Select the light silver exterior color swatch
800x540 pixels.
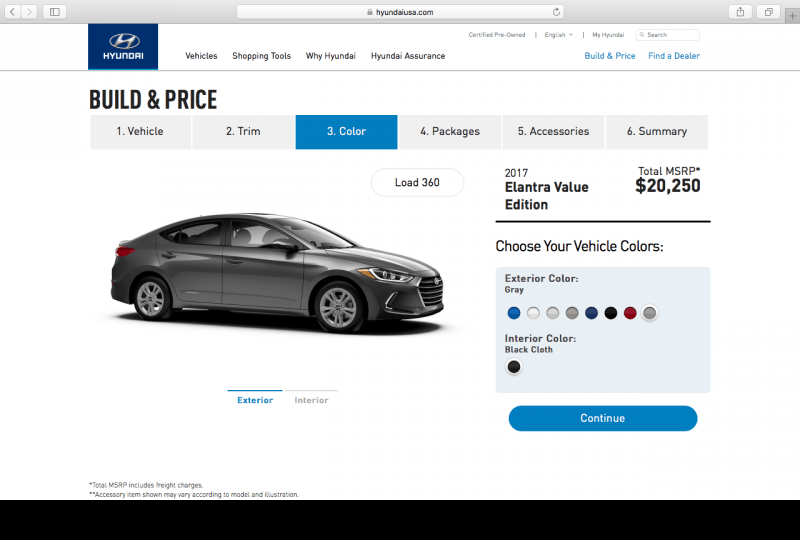[553, 313]
